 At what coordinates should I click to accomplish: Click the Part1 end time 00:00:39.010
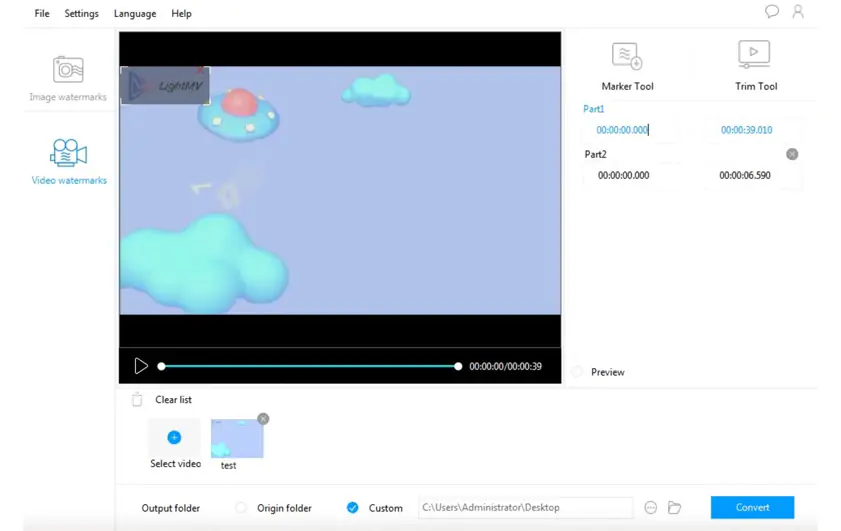click(x=746, y=130)
